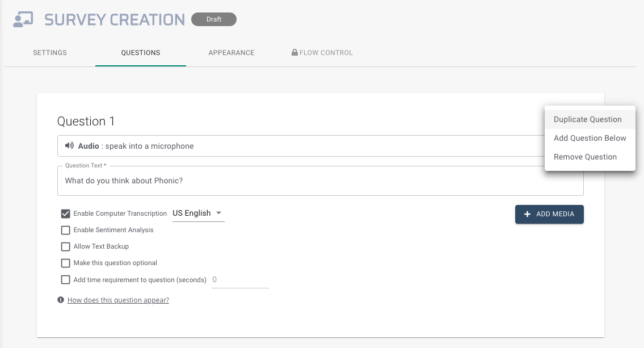Enable Sentiment Analysis checkbox
The image size is (644, 348).
65,230
